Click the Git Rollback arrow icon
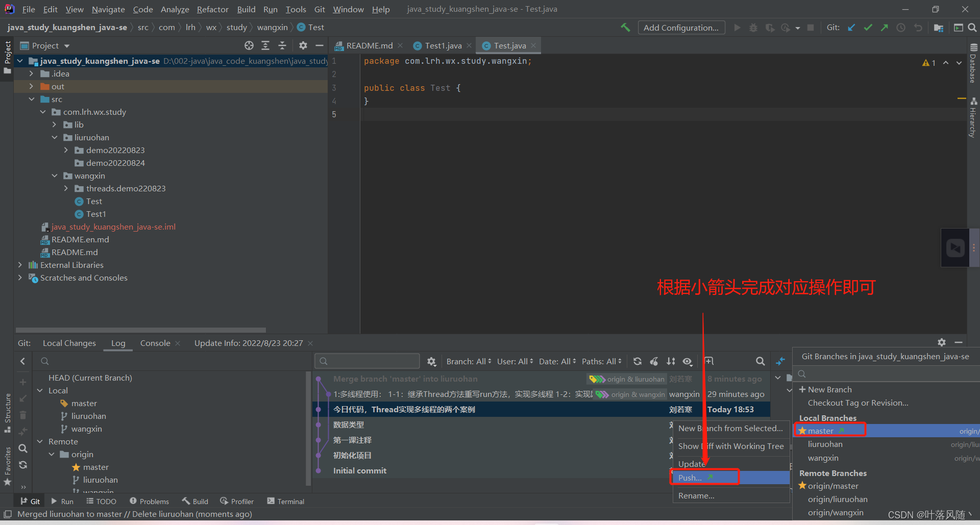This screenshot has height=525, width=980. (918, 28)
